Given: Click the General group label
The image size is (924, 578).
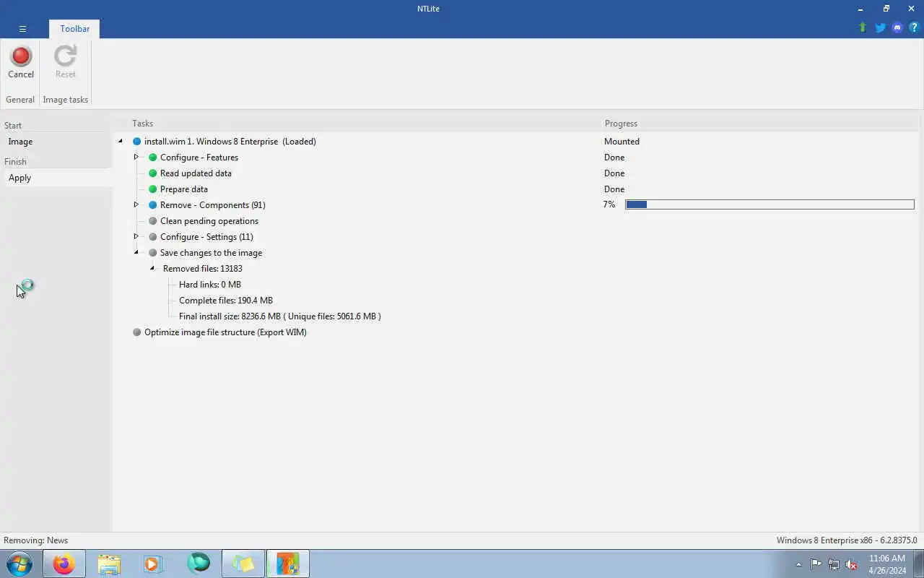Looking at the screenshot, I should 20,100.
